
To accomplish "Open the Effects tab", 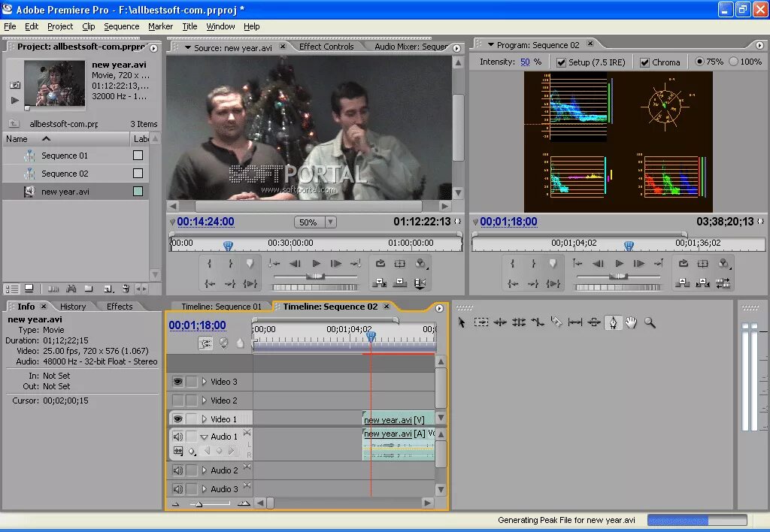I will (x=120, y=307).
